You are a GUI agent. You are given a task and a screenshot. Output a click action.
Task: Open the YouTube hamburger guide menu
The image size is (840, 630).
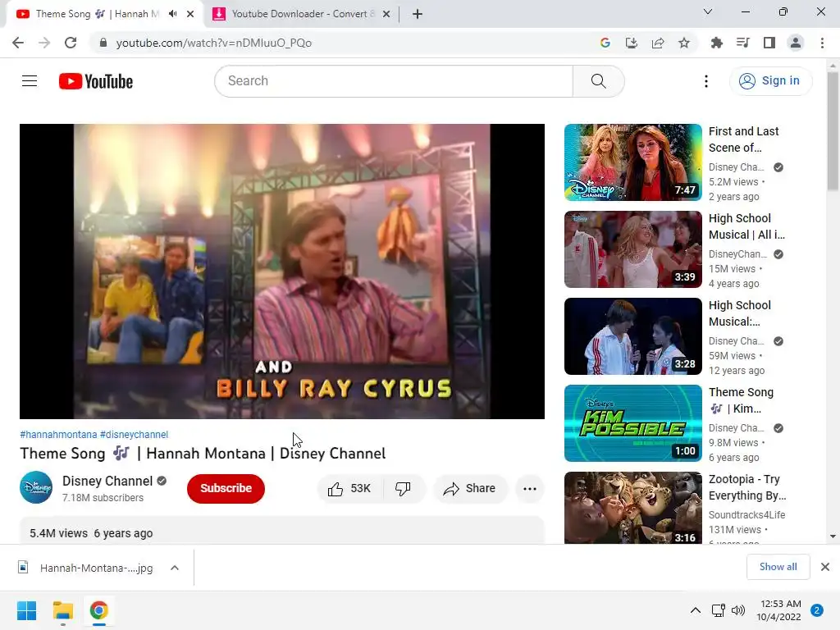30,81
